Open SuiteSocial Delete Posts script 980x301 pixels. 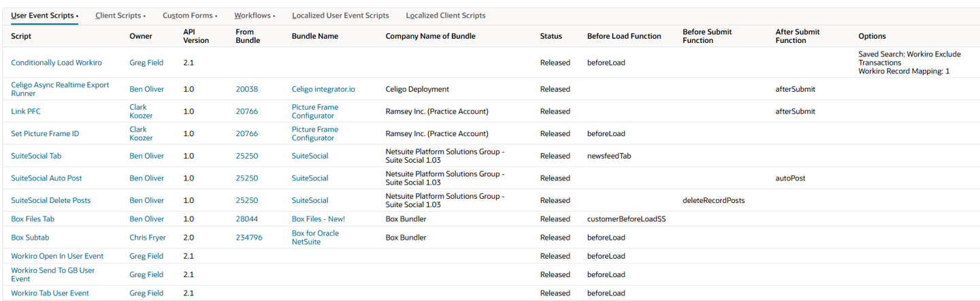click(50, 201)
